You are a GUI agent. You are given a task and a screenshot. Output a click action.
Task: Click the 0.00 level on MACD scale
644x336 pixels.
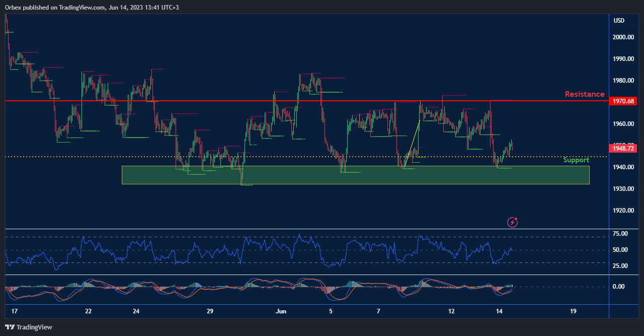tap(618, 287)
